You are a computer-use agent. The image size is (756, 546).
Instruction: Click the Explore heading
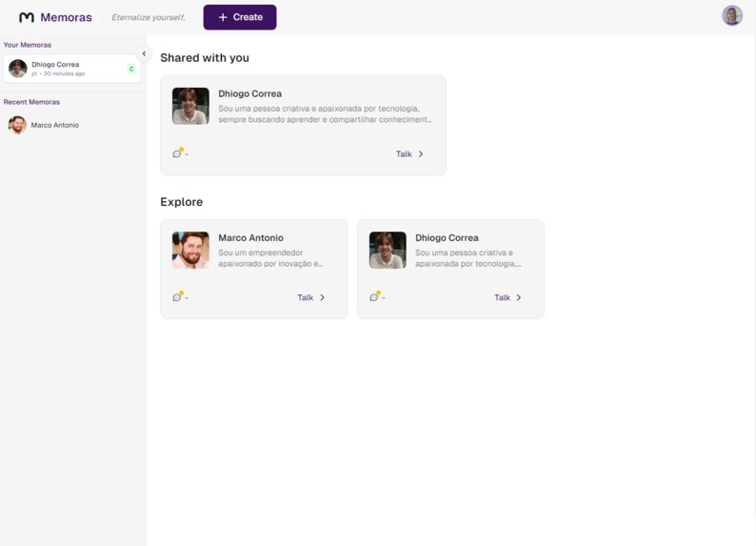pos(181,202)
